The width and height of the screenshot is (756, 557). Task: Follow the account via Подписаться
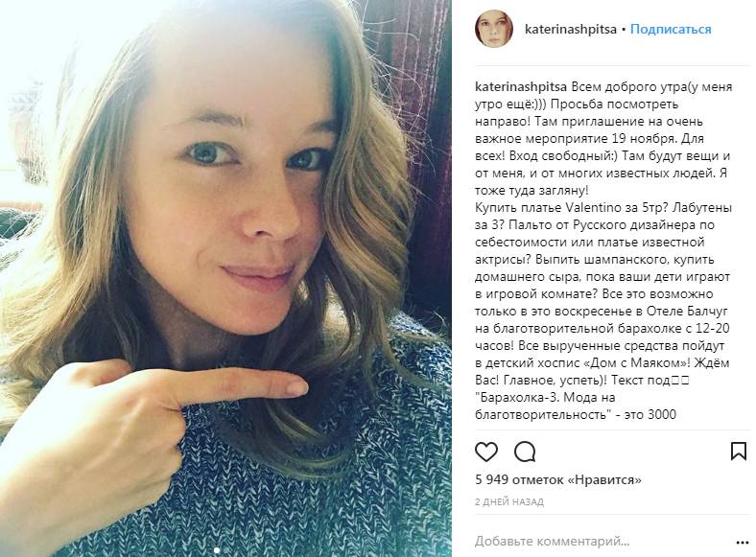(671, 29)
